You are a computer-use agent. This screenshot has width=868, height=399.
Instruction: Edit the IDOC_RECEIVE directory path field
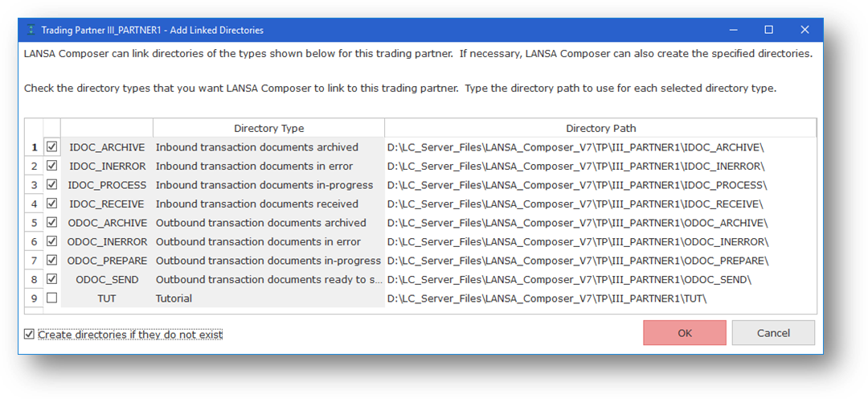[x=575, y=204]
